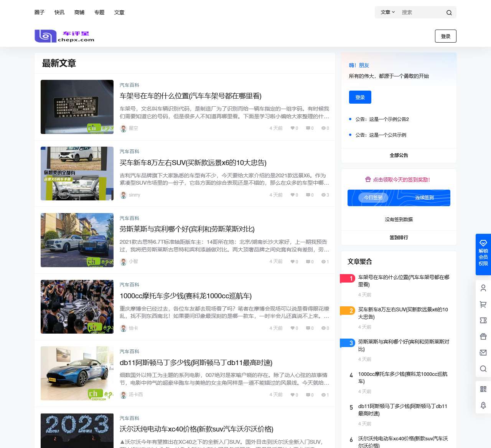Select the 今日签到 tab

click(373, 198)
